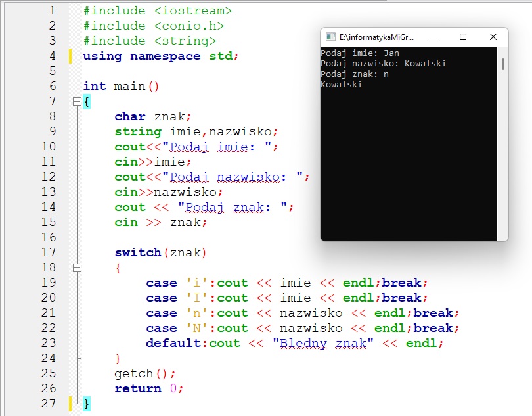This screenshot has height=416, width=532.
Task: Click the "int main()" code line
Action: [121, 86]
